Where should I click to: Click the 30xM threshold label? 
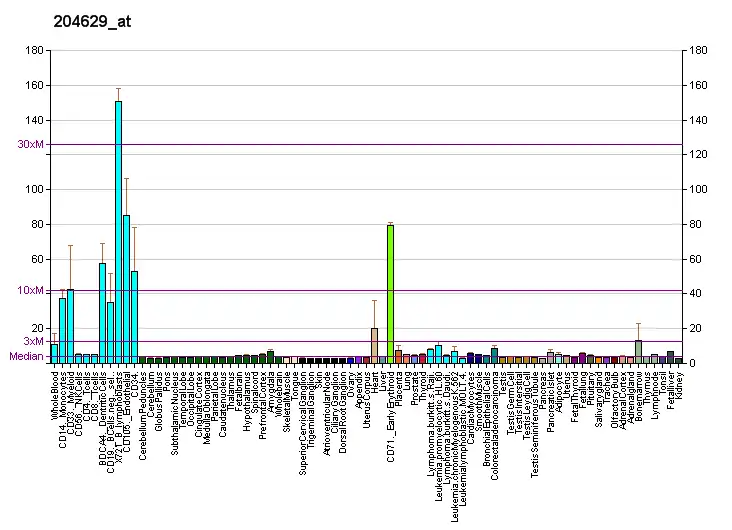click(x=31, y=144)
